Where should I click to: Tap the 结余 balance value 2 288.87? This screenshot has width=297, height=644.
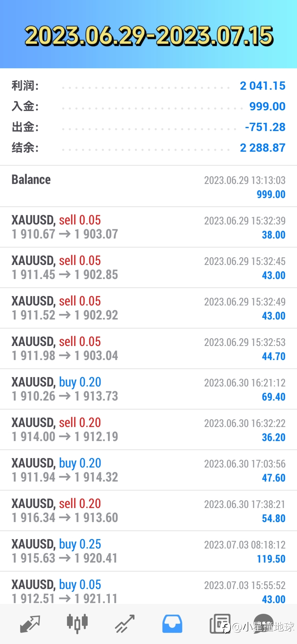263,148
